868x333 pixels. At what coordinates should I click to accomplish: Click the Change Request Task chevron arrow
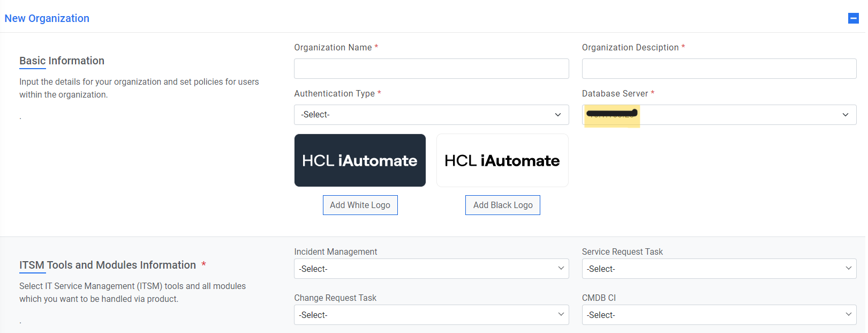point(561,314)
